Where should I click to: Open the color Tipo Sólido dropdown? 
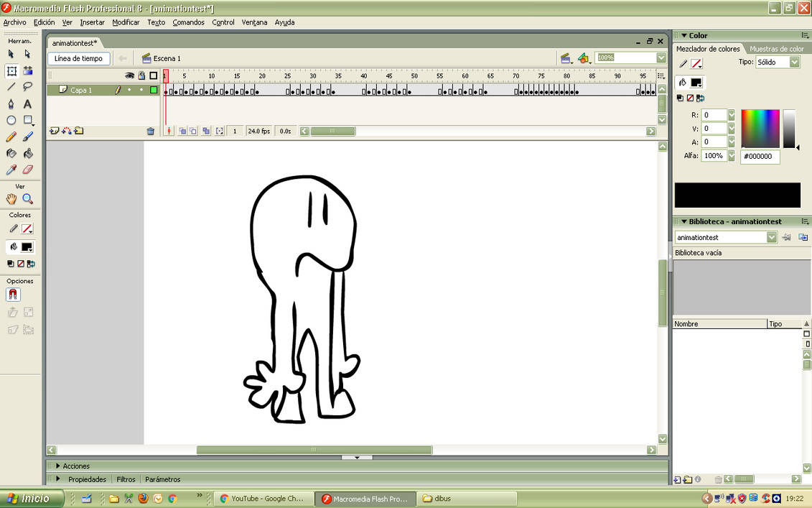click(794, 63)
